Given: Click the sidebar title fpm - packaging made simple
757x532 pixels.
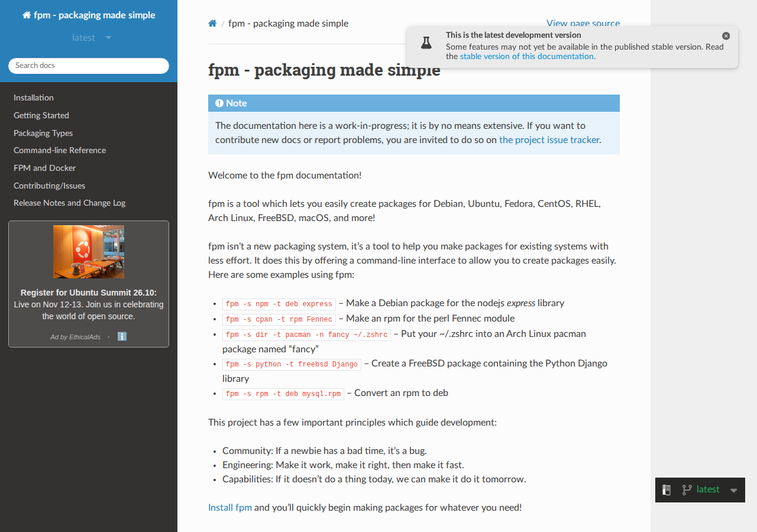Looking at the screenshot, I should (x=89, y=15).
